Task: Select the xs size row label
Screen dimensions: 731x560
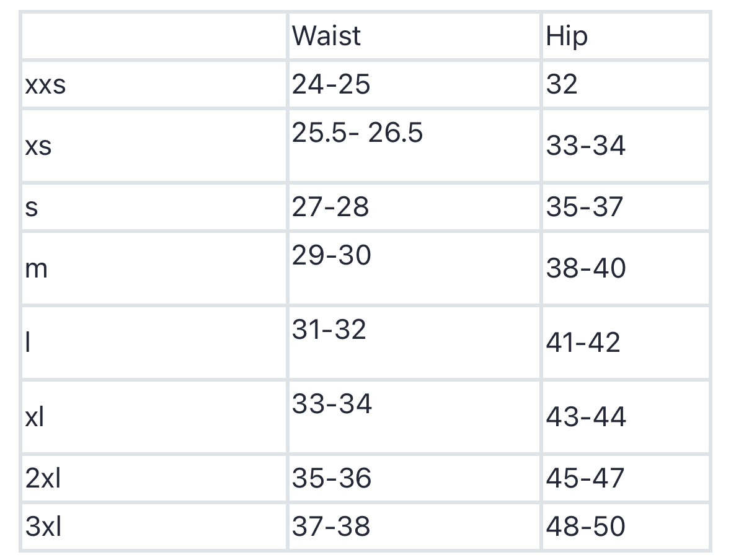Action: click(x=38, y=146)
